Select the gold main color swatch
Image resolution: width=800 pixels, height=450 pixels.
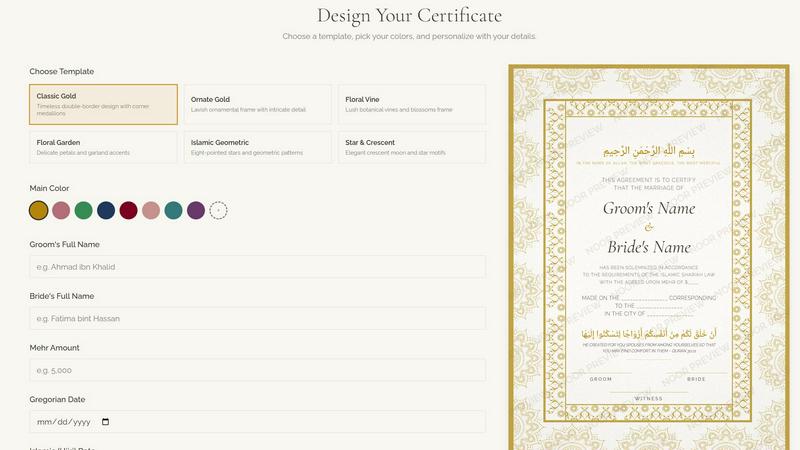pos(39,210)
